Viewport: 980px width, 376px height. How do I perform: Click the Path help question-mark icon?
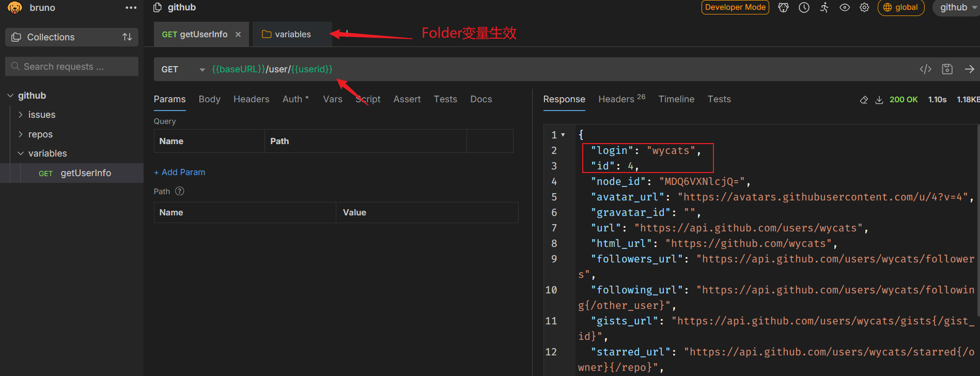(180, 191)
